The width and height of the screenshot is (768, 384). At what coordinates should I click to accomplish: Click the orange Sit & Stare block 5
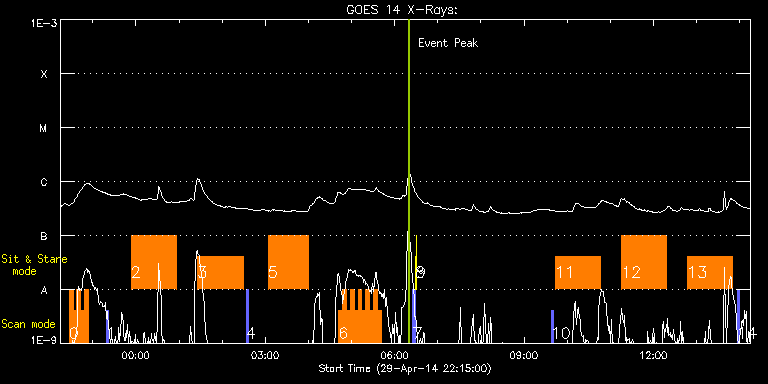pyautogui.click(x=288, y=262)
